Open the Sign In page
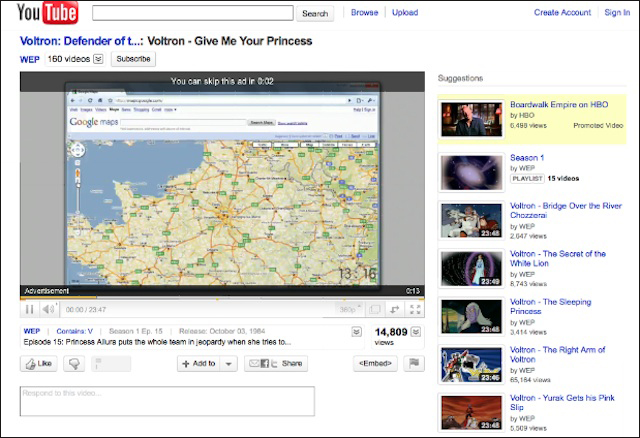The image size is (640, 438). point(617,13)
